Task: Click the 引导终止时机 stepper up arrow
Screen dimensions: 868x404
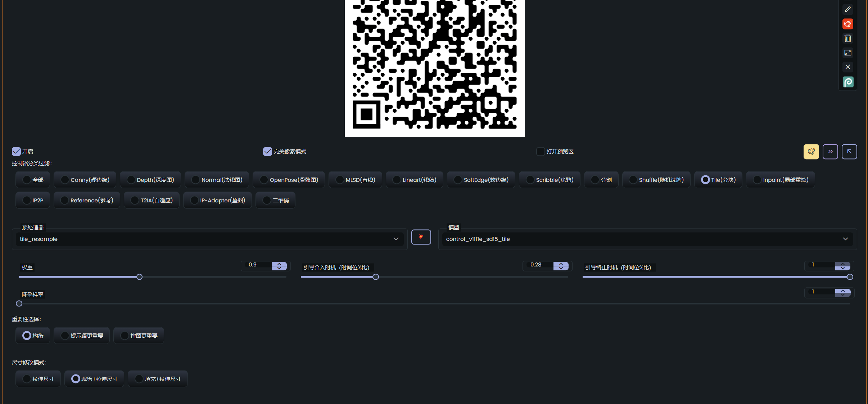Action: tap(843, 264)
